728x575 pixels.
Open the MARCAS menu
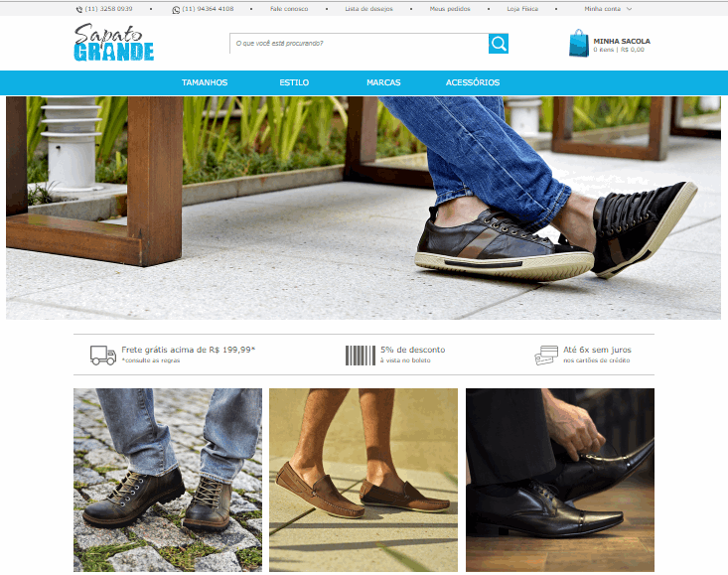[x=383, y=82]
